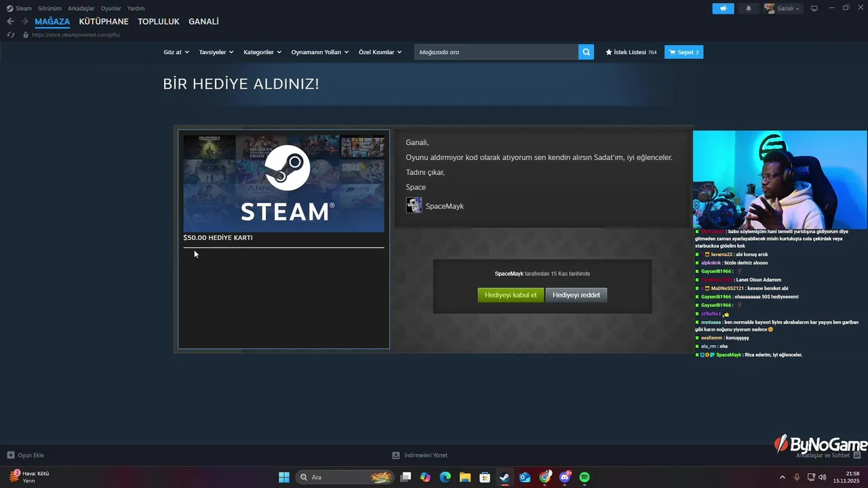
Task: Open the Arkadaşlar menu
Action: coord(81,8)
